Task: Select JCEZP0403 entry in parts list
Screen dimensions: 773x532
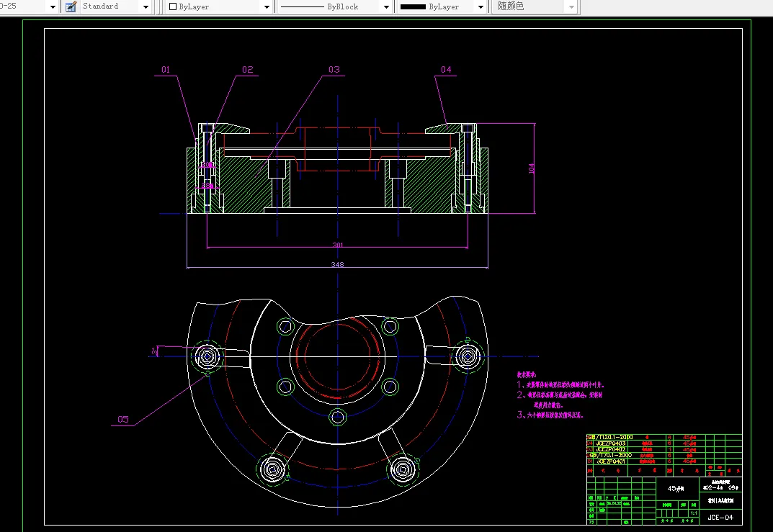Action: pyautogui.click(x=611, y=443)
